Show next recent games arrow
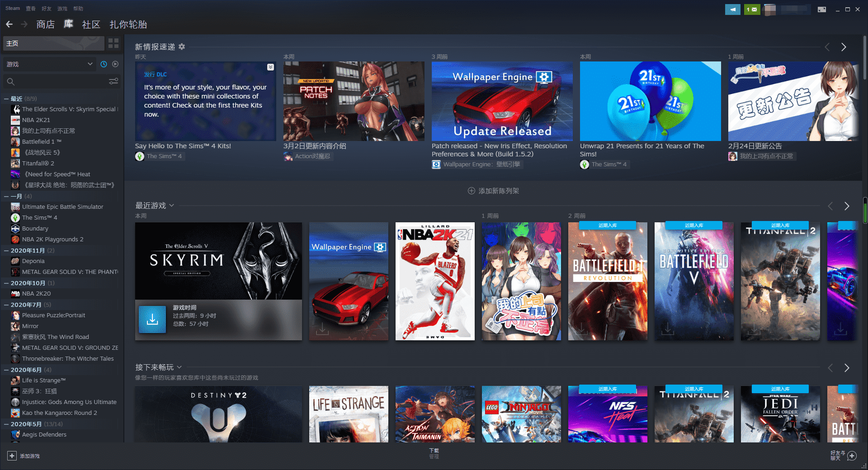This screenshot has width=868, height=470. click(x=847, y=206)
